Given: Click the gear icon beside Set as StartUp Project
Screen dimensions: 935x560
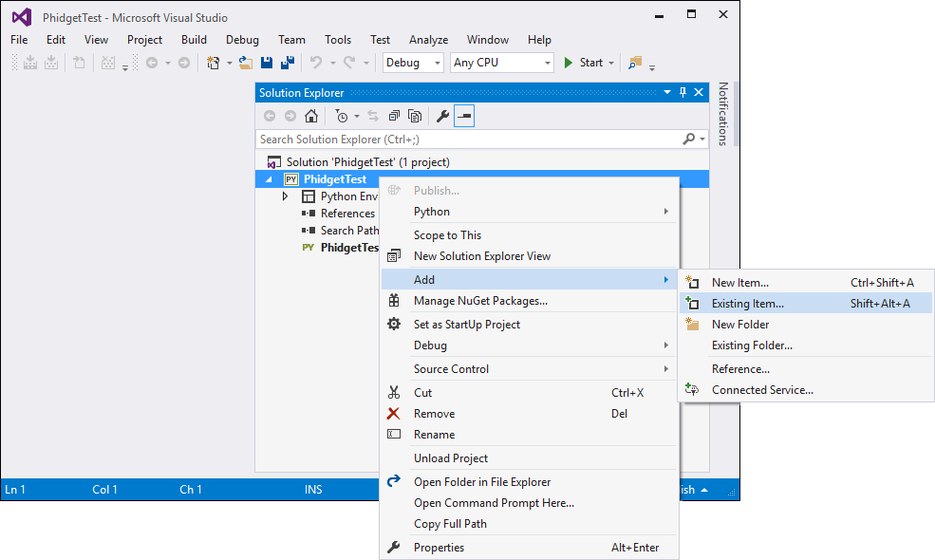Looking at the screenshot, I should tap(394, 324).
